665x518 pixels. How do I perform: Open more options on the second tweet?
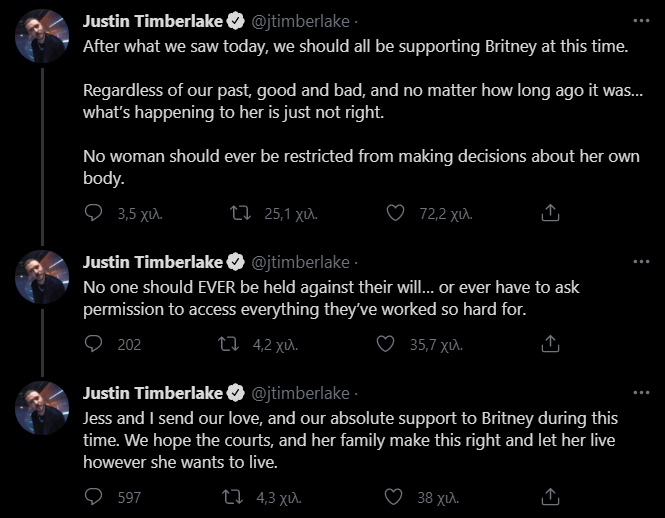click(641, 262)
